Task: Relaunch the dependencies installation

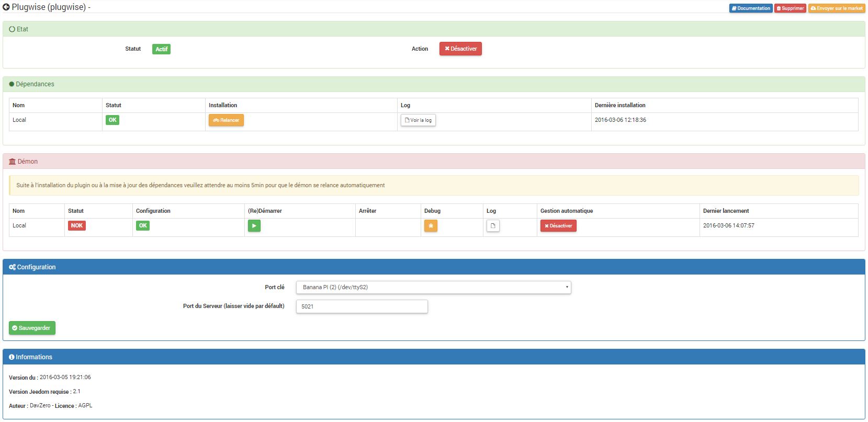Action: click(226, 120)
